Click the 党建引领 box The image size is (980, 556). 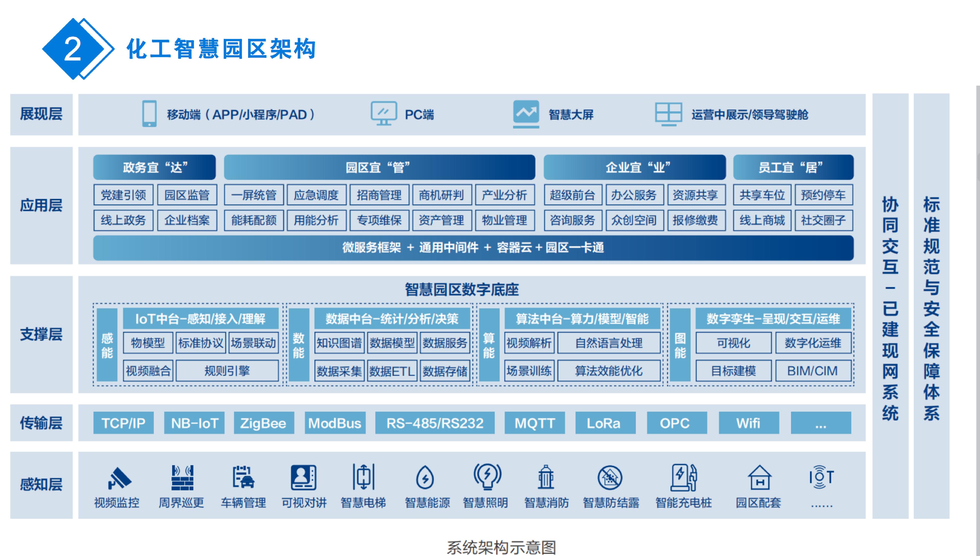[x=123, y=195]
